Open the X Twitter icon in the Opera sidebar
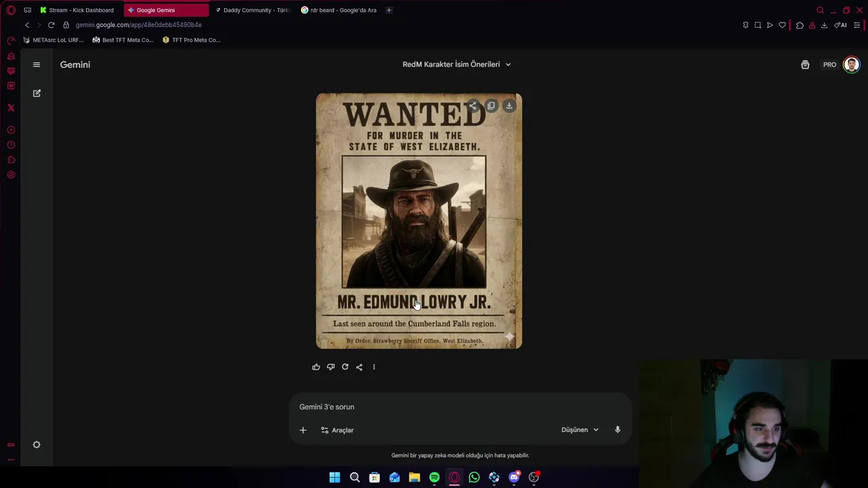This screenshot has height=488, width=868. point(11,108)
